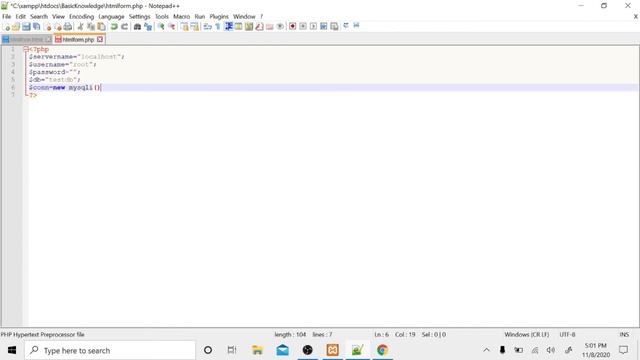Screen dimensions: 640x360
Task: Open the Run menu
Action: point(200,16)
